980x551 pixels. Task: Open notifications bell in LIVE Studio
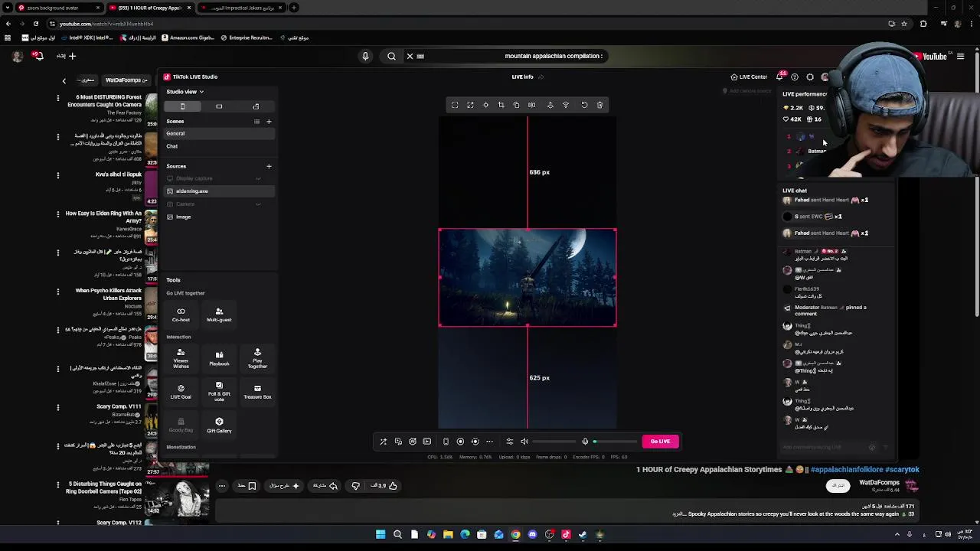(780, 77)
